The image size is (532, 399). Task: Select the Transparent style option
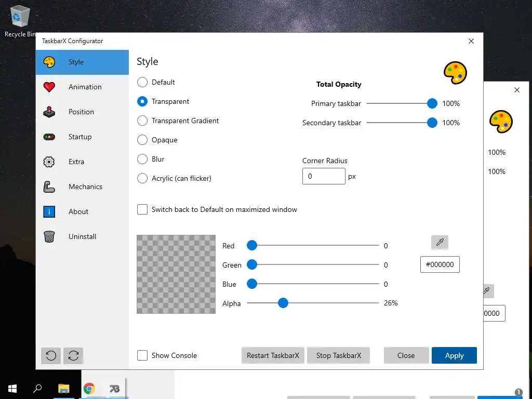[x=142, y=101]
